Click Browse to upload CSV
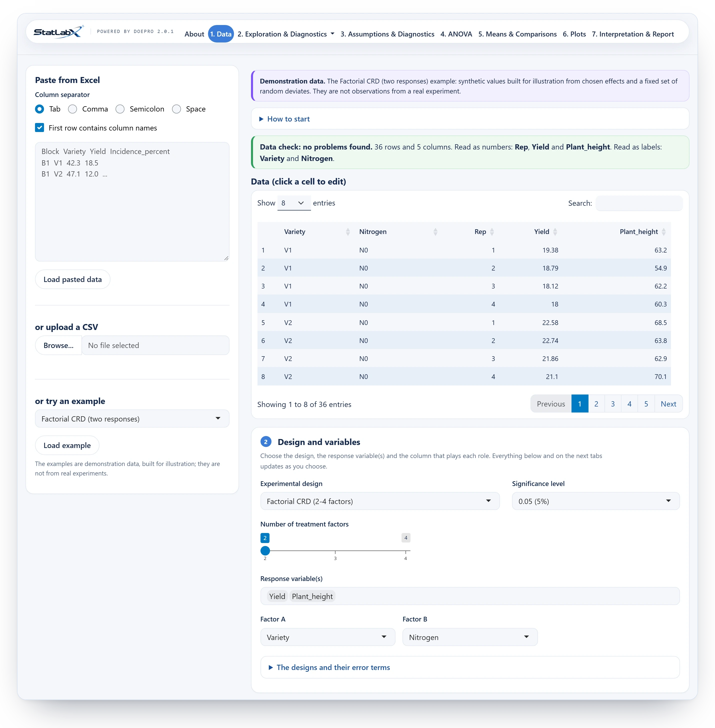 [58, 345]
